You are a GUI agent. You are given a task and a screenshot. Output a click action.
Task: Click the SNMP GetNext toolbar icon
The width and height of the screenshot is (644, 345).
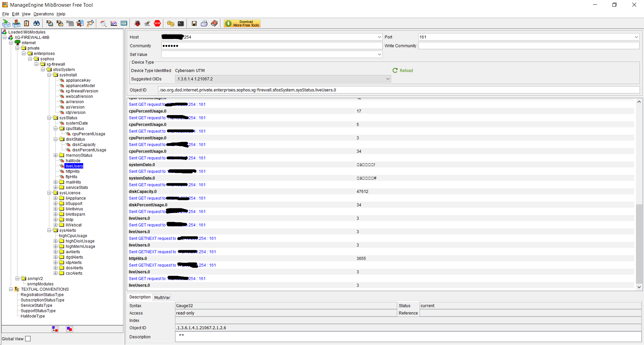point(60,23)
